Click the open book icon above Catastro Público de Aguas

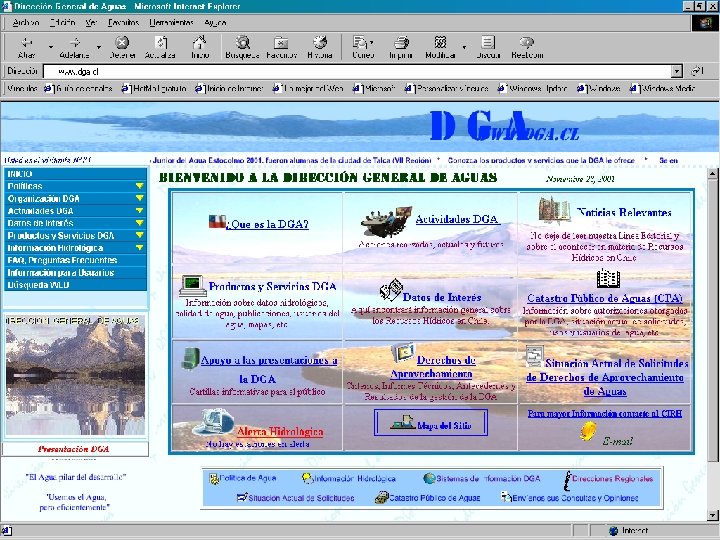[x=608, y=278]
